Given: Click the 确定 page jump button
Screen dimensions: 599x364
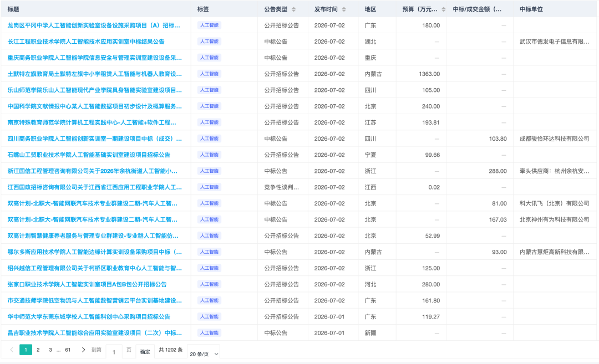Looking at the screenshot, I should point(145,352).
